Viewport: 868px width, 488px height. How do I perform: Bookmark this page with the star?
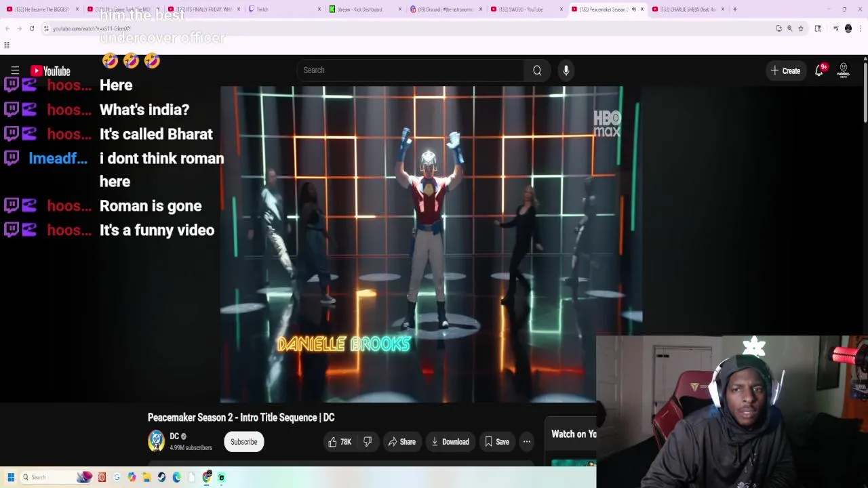coord(801,28)
